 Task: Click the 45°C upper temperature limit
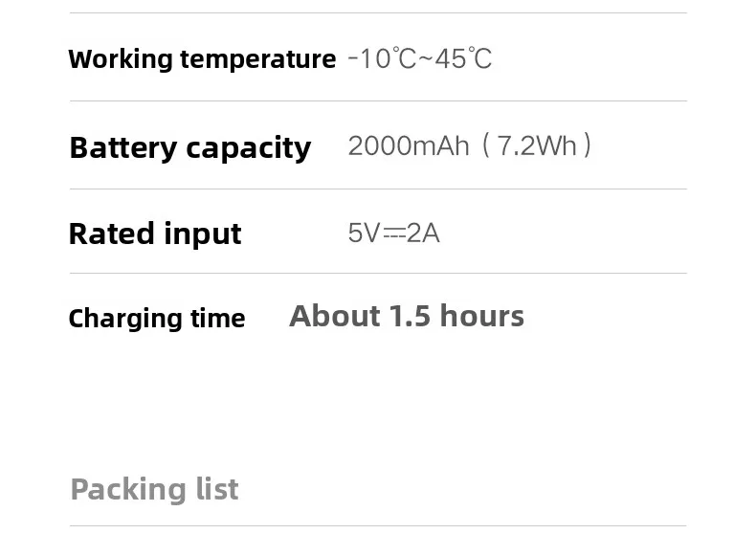(x=463, y=58)
